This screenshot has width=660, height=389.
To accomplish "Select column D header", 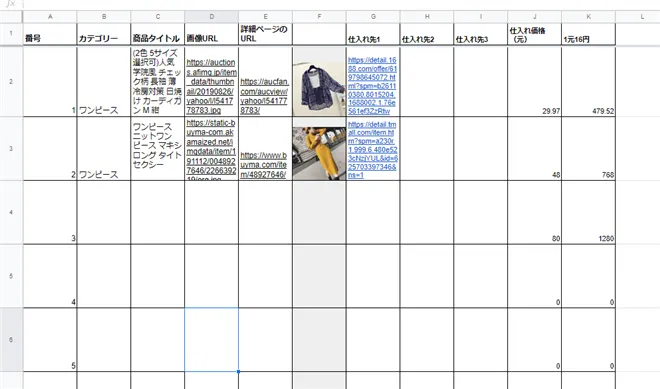I will (211, 17).
